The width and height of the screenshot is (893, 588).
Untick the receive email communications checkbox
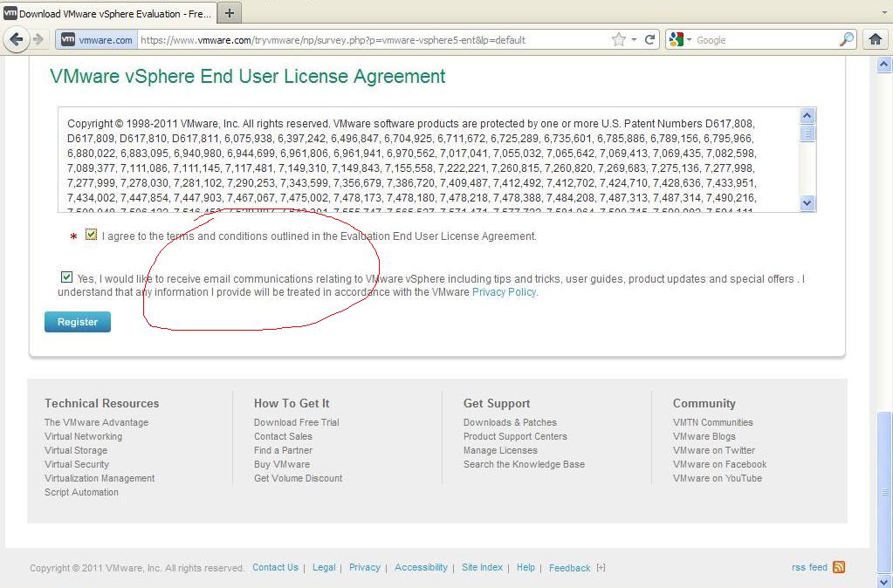[x=66, y=277]
